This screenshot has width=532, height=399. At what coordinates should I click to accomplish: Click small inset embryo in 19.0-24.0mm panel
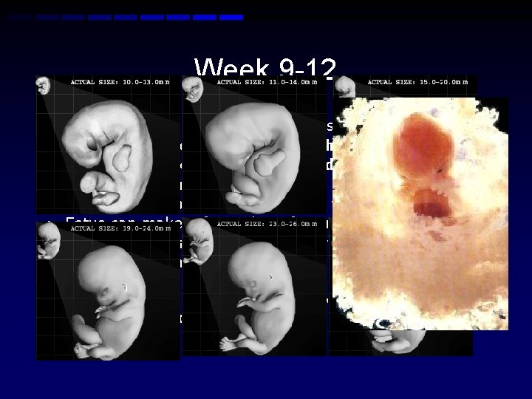click(49, 241)
